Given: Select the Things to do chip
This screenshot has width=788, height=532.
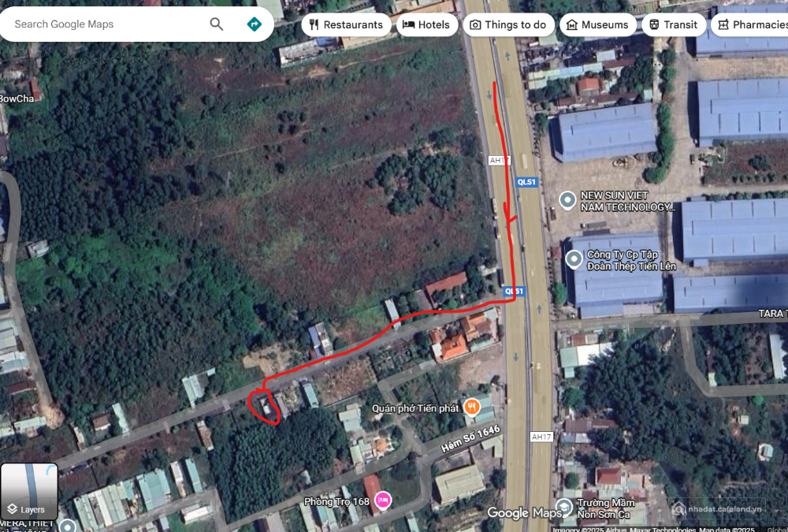Looking at the screenshot, I should tap(507, 24).
